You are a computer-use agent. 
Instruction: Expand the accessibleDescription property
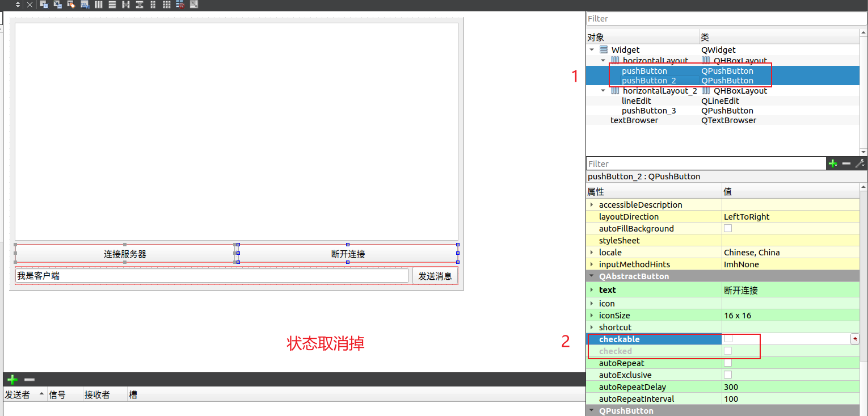592,205
